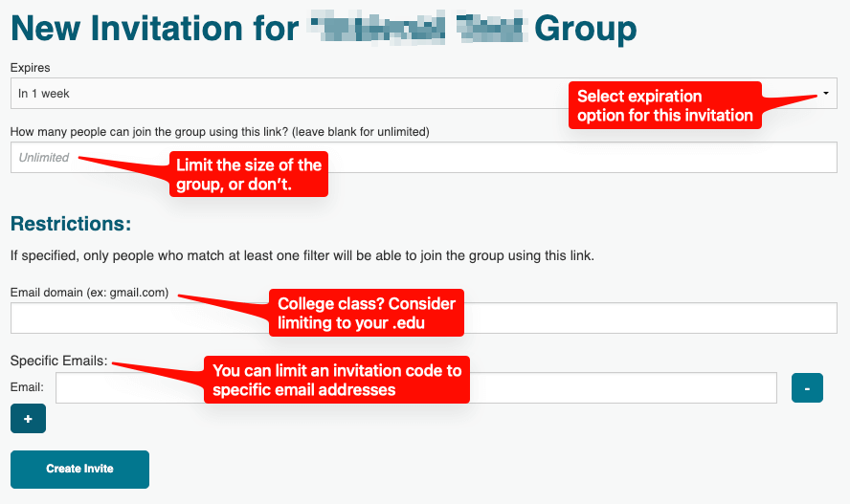Image resolution: width=850 pixels, height=504 pixels.
Task: Select the 'Restrictions:' section heading
Action: point(70,224)
